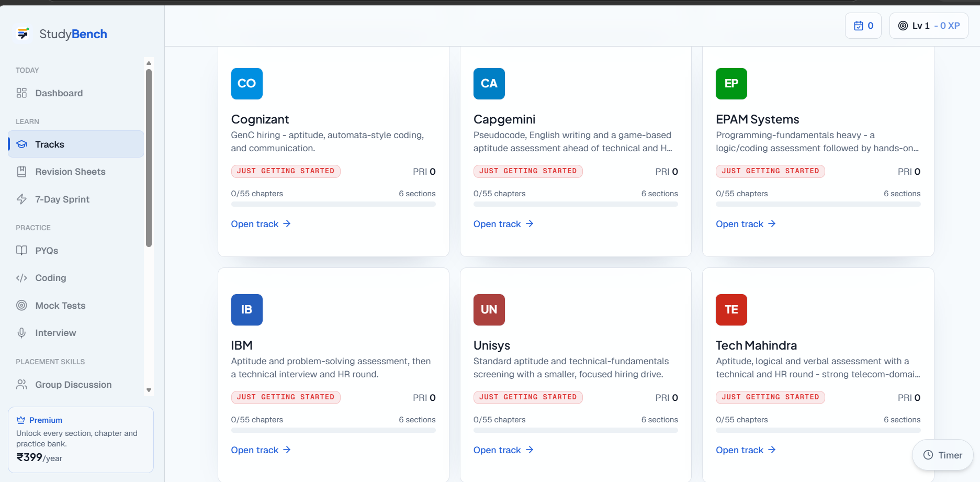The width and height of the screenshot is (980, 482).
Task: Click the level target icon
Action: tap(903, 26)
